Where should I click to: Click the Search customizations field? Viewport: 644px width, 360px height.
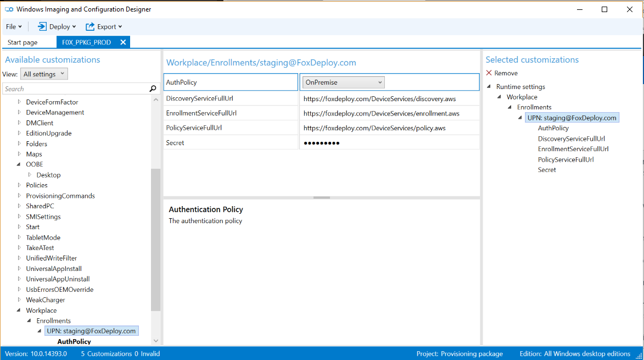point(74,88)
